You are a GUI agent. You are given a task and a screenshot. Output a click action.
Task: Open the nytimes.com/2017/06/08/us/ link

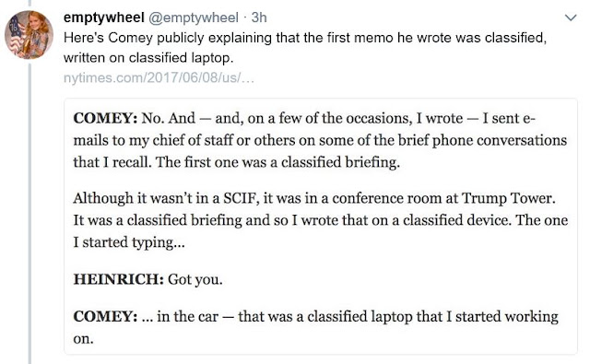click(x=159, y=77)
